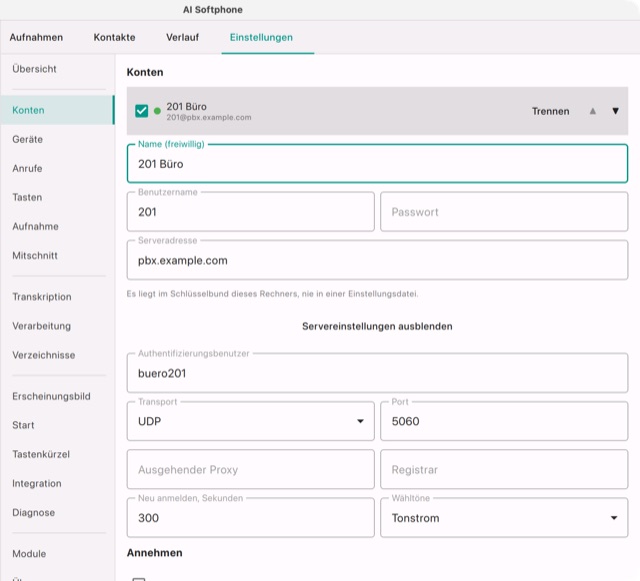Edit the Authentifizierungsbenutzer field

pyautogui.click(x=377, y=373)
